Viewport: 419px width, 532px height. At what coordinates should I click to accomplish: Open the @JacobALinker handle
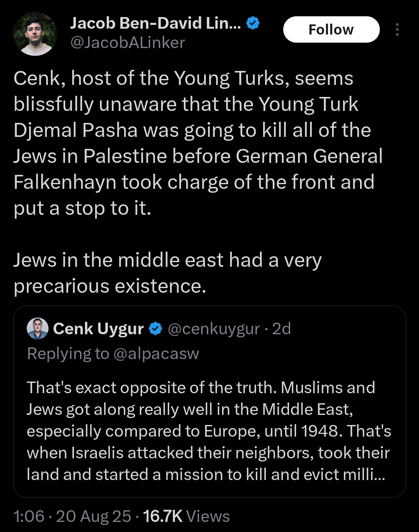(x=127, y=42)
